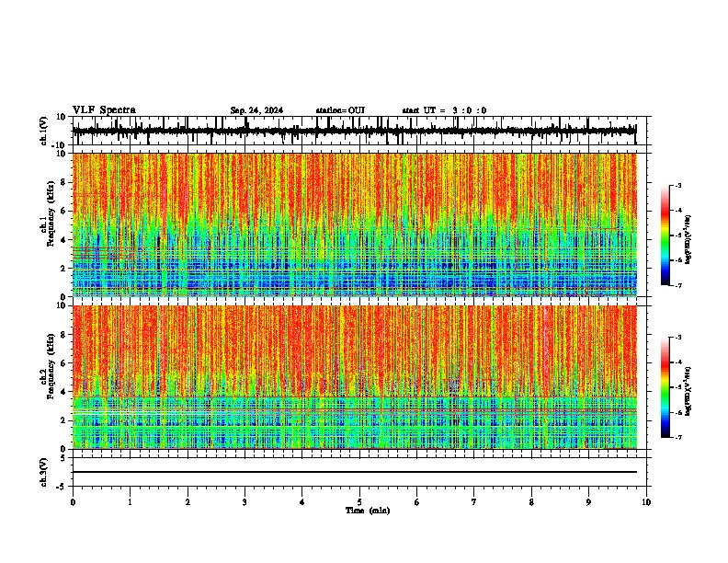Click the "-7" tick on ch.2 colorbar
728x563 pixels.
(677, 437)
